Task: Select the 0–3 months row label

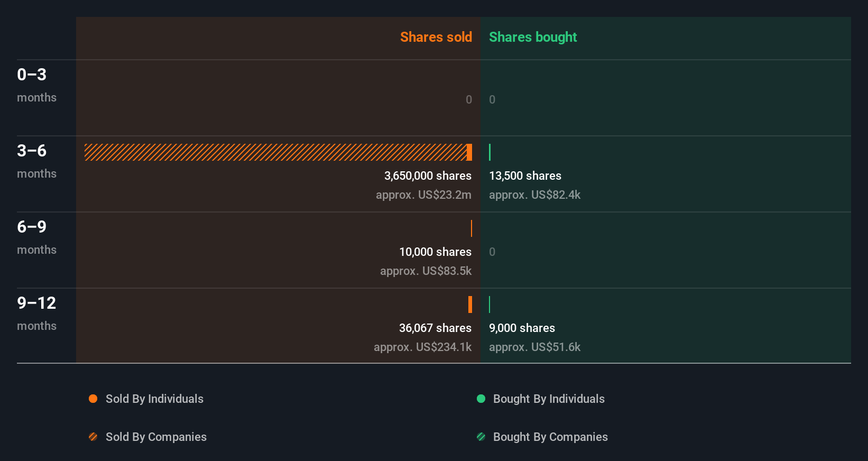Action: point(36,85)
